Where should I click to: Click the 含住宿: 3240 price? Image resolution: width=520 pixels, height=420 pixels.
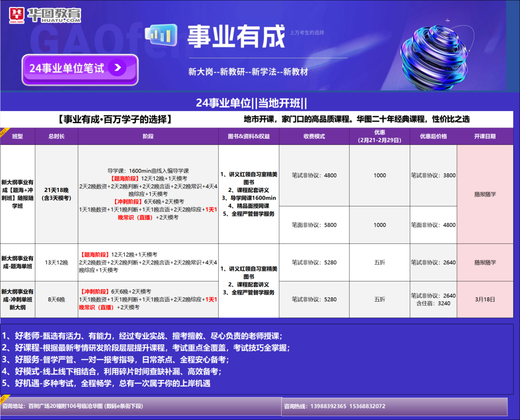[x=433, y=303]
